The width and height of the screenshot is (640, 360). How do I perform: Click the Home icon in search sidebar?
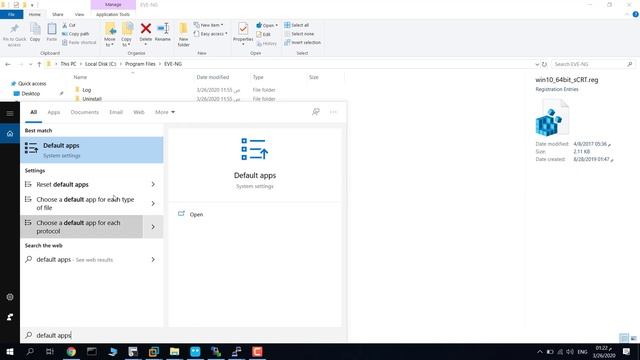[x=10, y=133]
